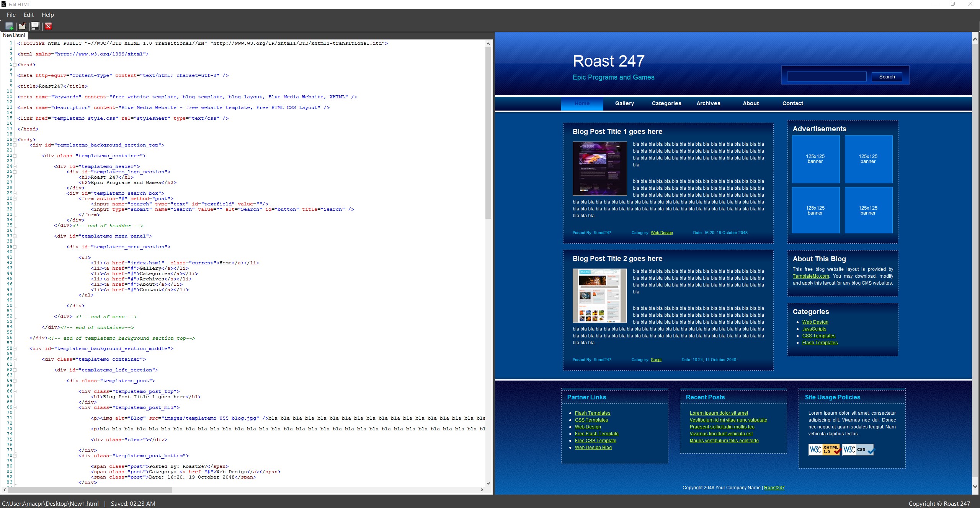
Task: Click the TemplateMo.com link
Action: (x=810, y=276)
